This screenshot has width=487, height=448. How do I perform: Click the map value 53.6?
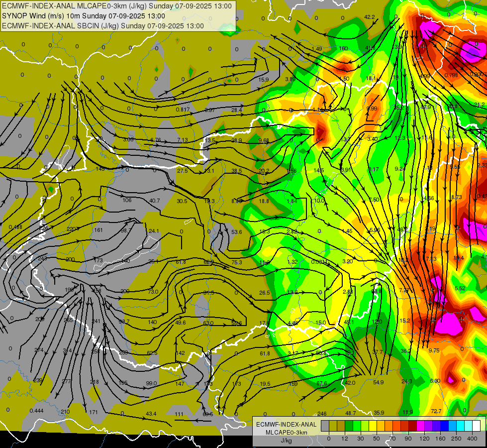237,232
